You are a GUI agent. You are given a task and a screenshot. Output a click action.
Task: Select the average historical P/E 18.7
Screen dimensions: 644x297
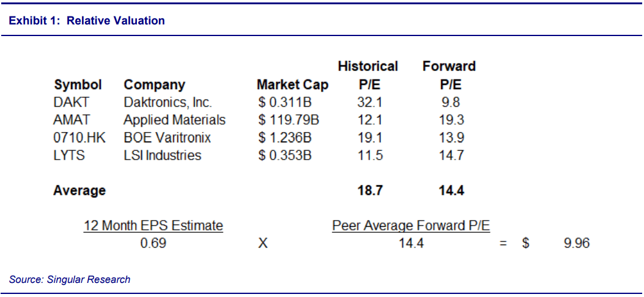[369, 191]
